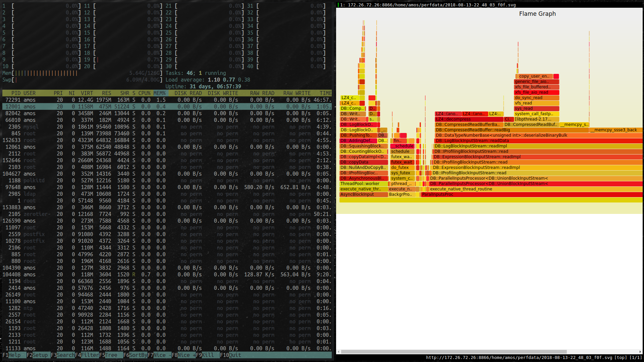Select process row PID 82042
The height and width of the screenshot is (362, 644).
[167, 113]
